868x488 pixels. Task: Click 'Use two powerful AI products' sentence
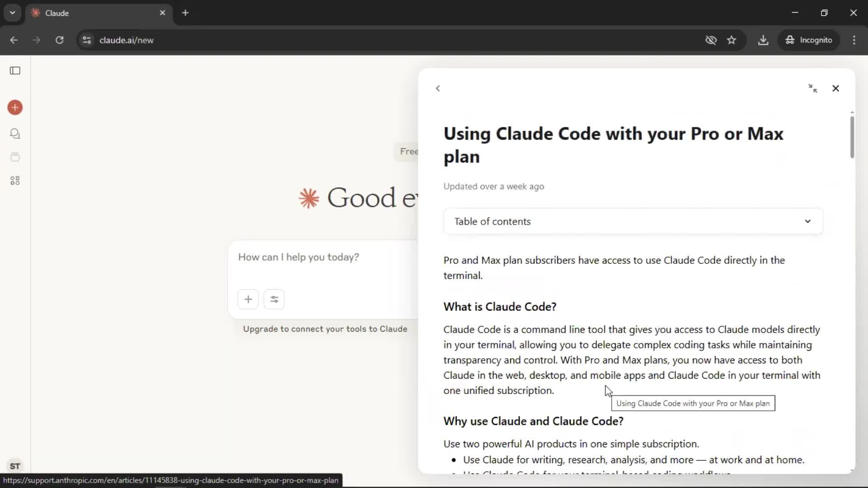571,444
